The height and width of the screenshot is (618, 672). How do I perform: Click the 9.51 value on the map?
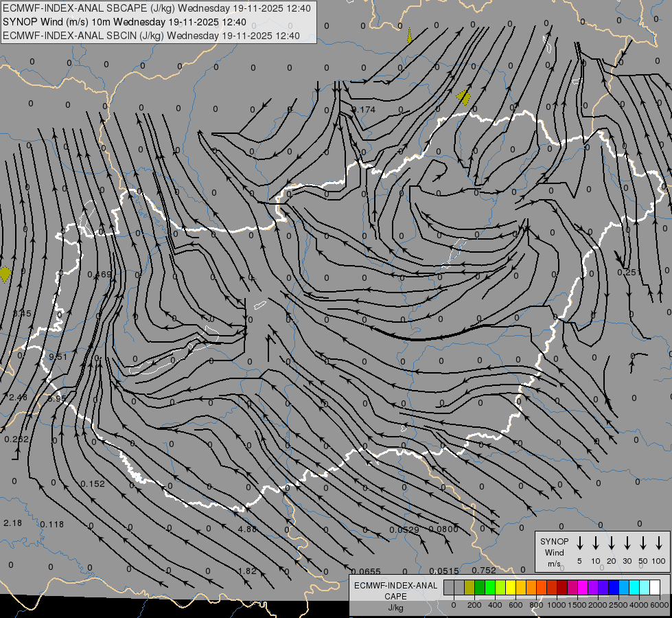58,357
